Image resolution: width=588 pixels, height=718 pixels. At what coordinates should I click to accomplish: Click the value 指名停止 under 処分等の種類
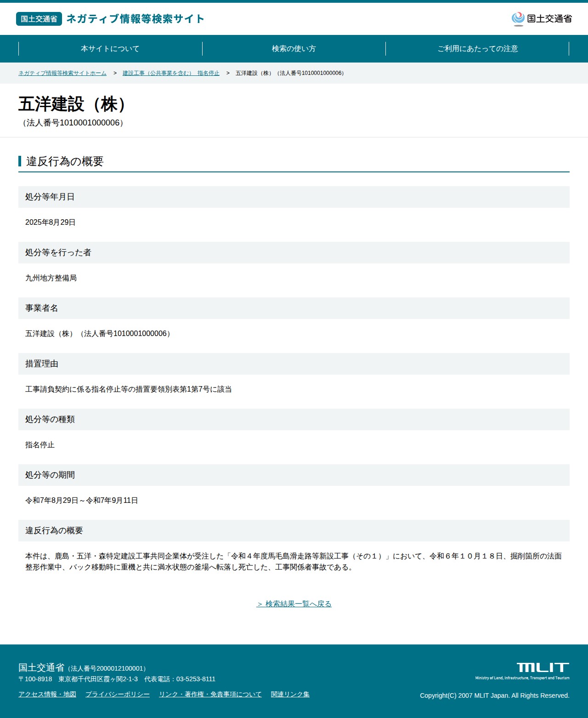click(x=40, y=445)
